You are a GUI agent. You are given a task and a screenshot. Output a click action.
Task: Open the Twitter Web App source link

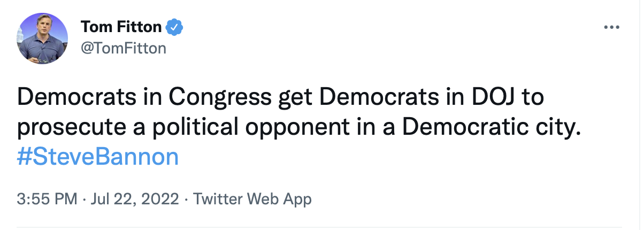pos(252,200)
